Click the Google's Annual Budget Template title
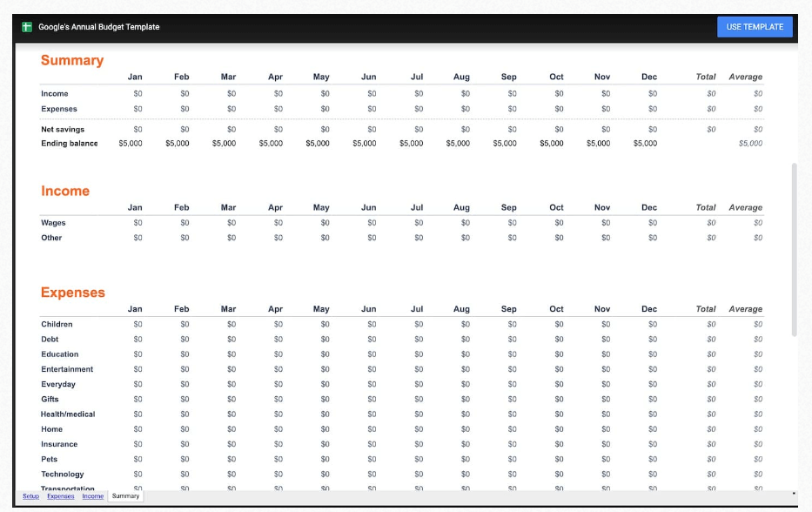 pyautogui.click(x=99, y=27)
